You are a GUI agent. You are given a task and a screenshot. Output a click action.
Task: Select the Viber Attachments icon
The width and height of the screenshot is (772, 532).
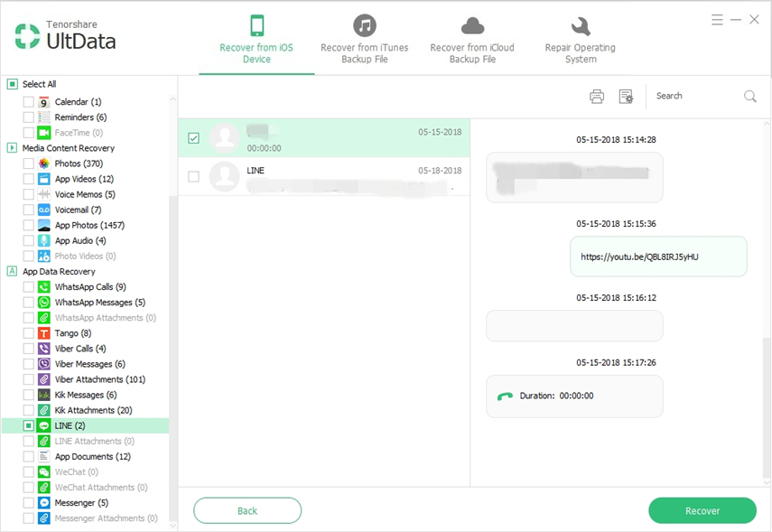tap(44, 379)
